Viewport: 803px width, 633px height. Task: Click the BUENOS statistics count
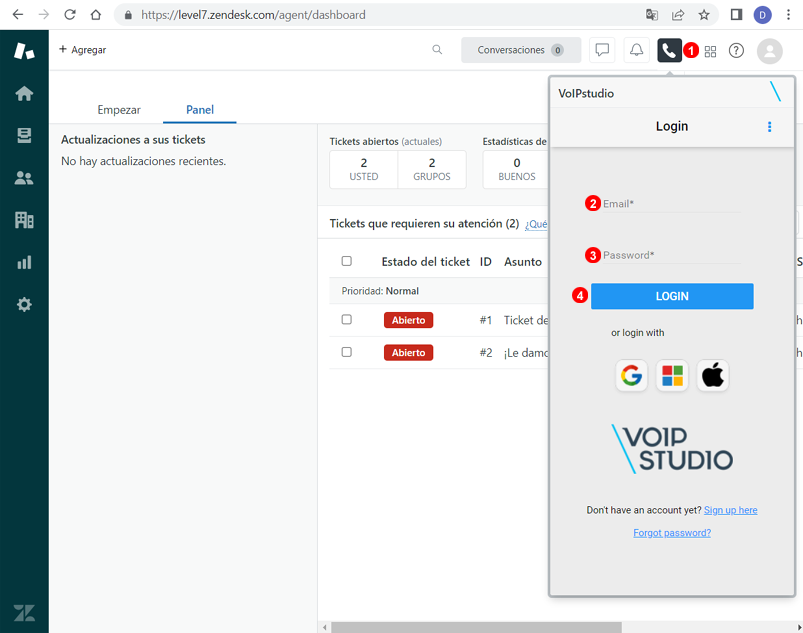coord(517,170)
